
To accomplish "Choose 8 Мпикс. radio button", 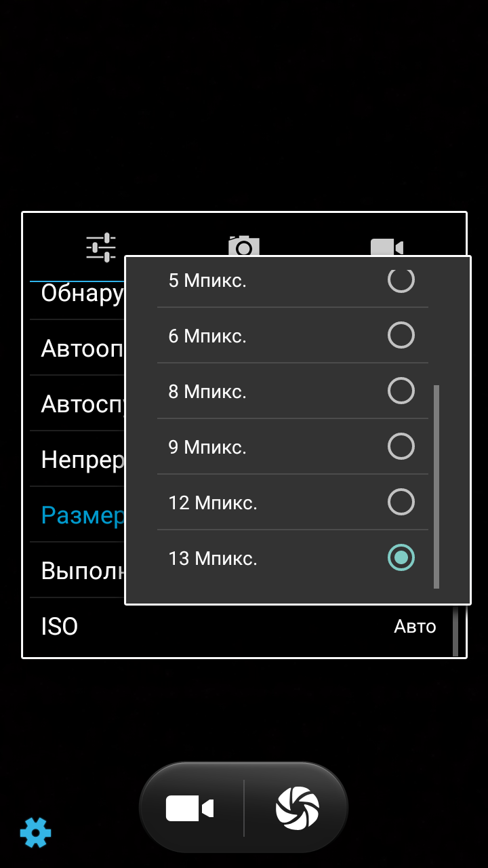I will 401,391.
